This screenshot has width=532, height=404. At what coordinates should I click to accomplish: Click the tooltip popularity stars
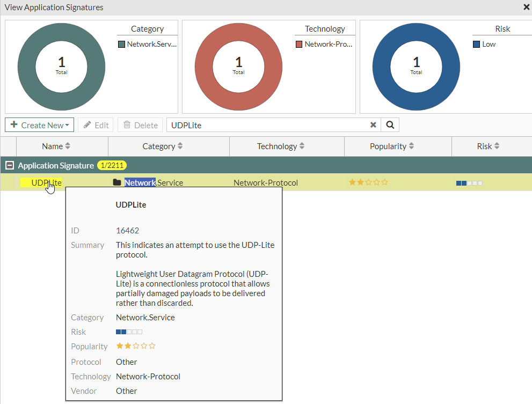tap(136, 346)
